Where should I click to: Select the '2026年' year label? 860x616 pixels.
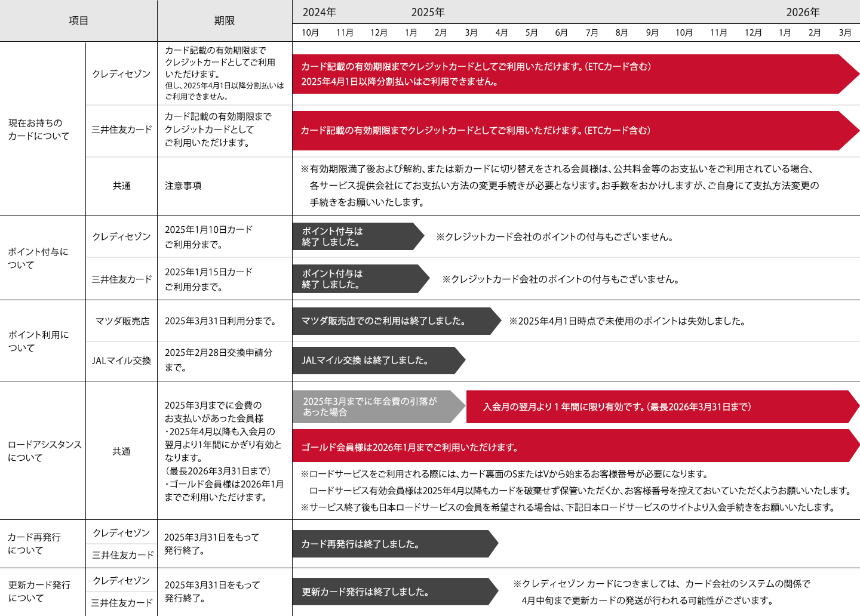[803, 13]
